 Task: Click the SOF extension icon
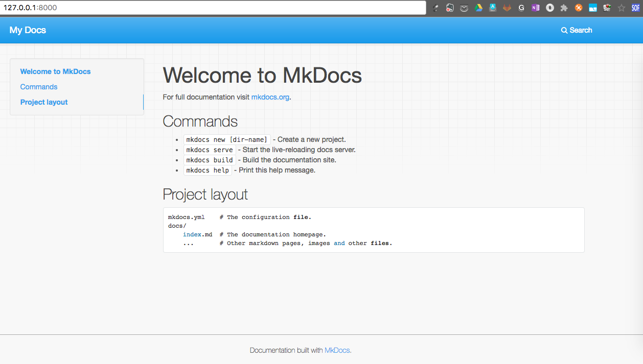635,8
